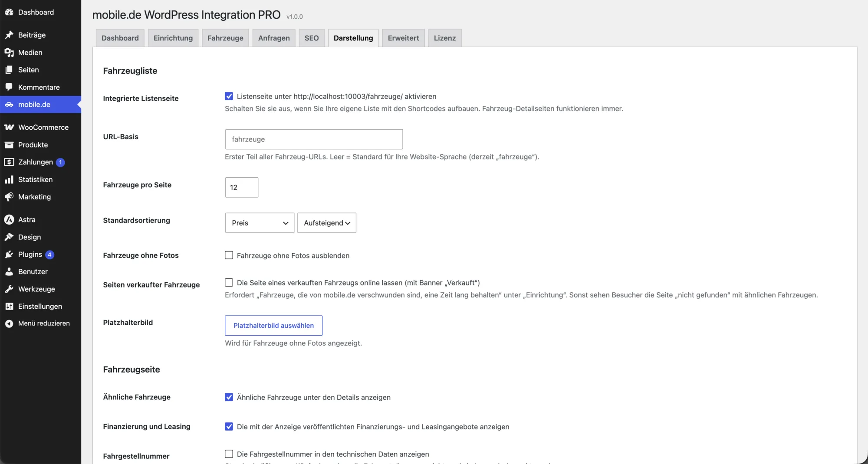Enable Fahrgestellnummer in technischen Daten checkbox
This screenshot has height=464, width=868.
[x=229, y=454]
